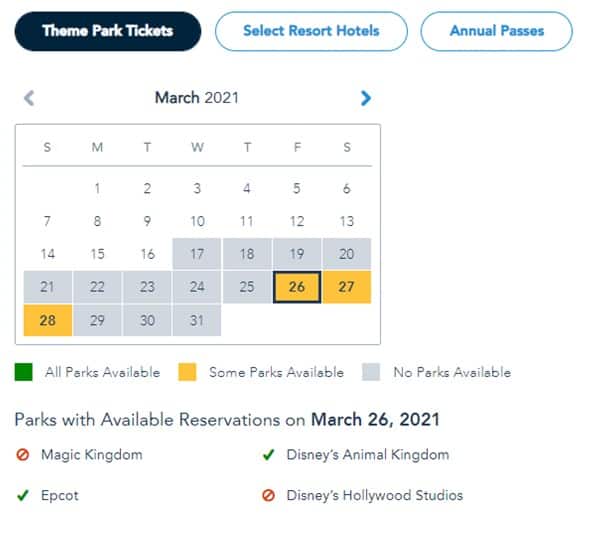
Task: Click the gray No Parks Available swatch
Action: click(x=371, y=372)
